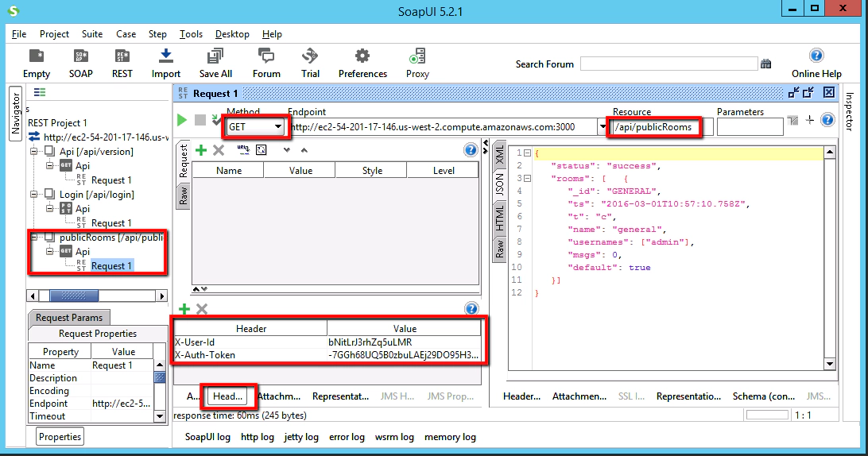Add parameter with green plus above Name column

tap(201, 150)
